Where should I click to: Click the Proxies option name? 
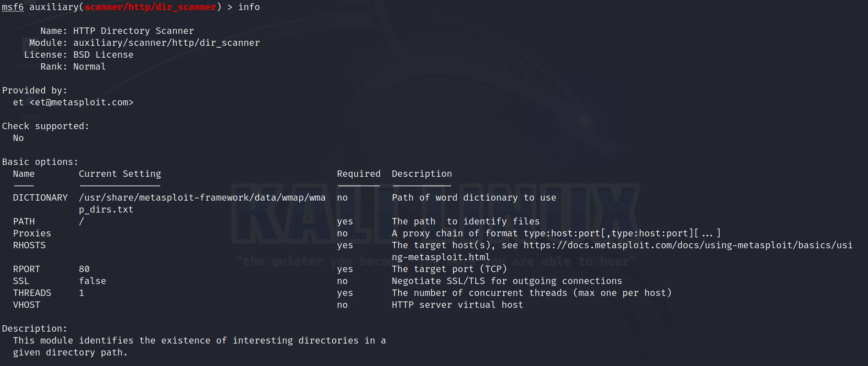point(32,233)
